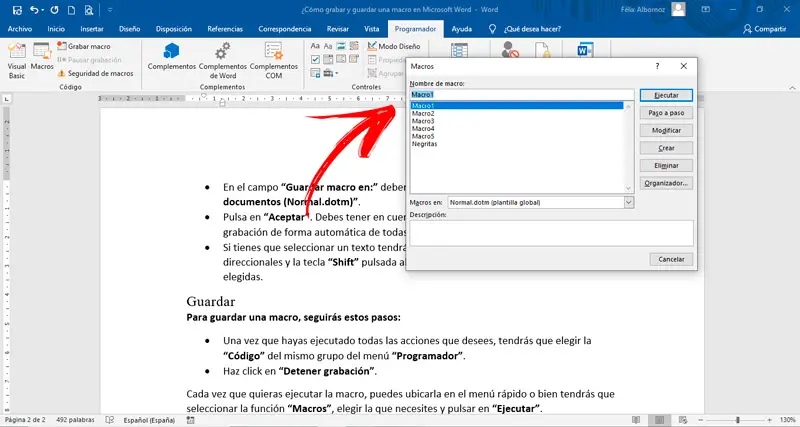Save the document from quick access toolbar
The width and height of the screenshot is (800, 427).
pyautogui.click(x=17, y=10)
